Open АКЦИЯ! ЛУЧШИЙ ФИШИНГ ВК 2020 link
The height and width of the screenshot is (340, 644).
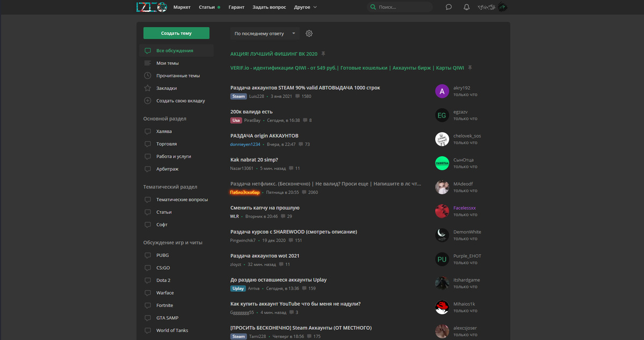tap(274, 54)
